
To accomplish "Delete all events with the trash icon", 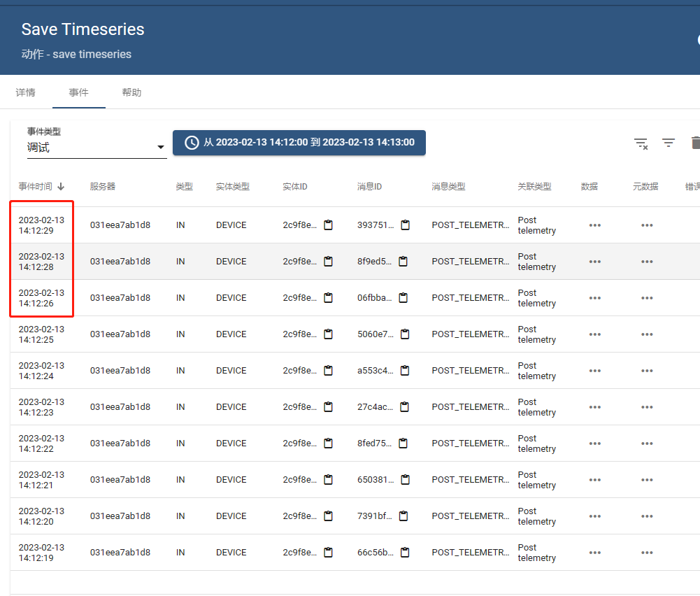I will coord(694,143).
